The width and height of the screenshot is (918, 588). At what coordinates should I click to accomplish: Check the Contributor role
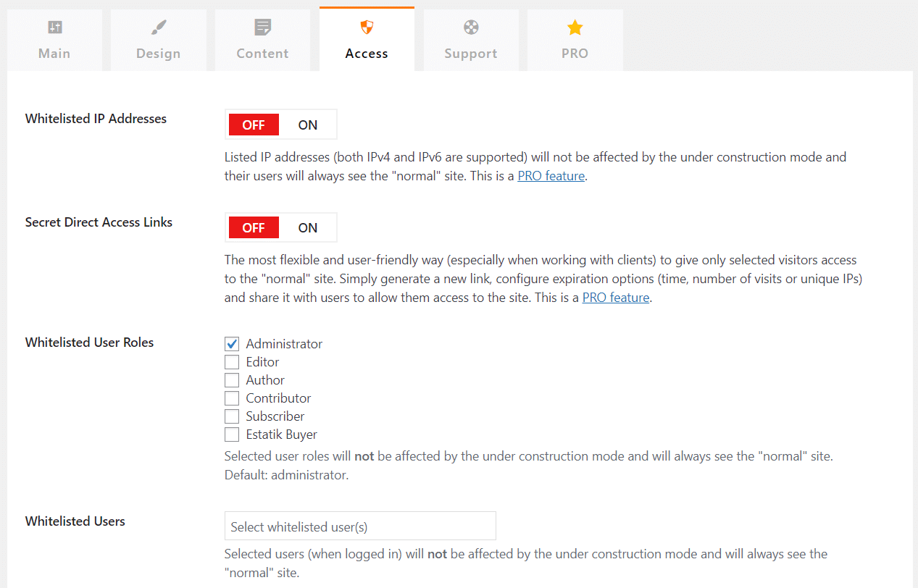click(232, 398)
